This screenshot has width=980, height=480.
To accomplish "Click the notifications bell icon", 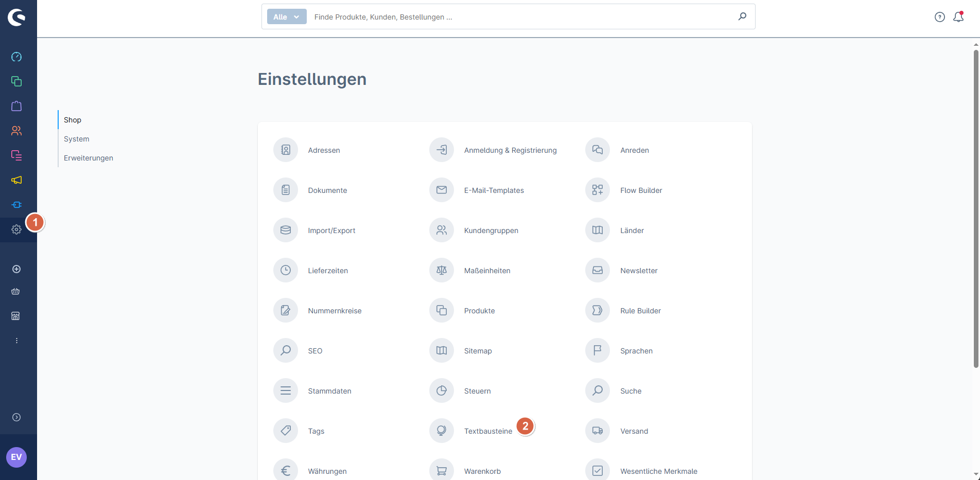I will pos(958,17).
